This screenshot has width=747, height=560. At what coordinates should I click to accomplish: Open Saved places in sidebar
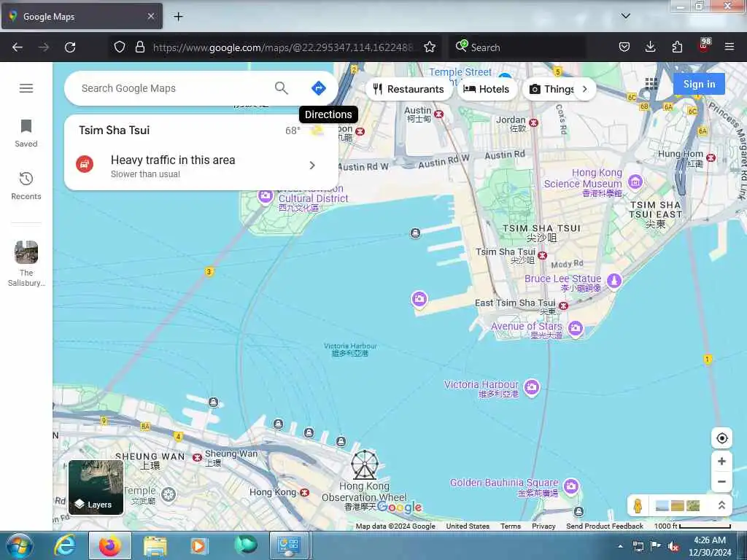click(x=26, y=133)
